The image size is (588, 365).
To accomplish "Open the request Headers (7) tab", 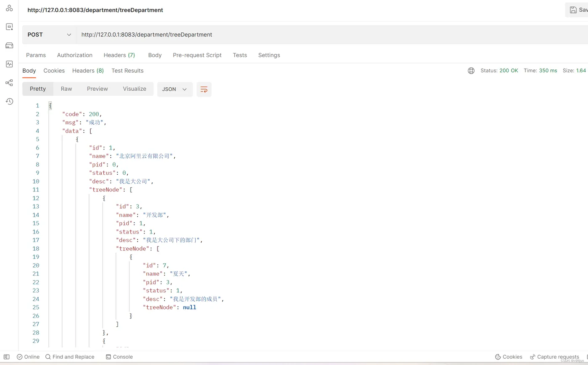I will 119,55.
